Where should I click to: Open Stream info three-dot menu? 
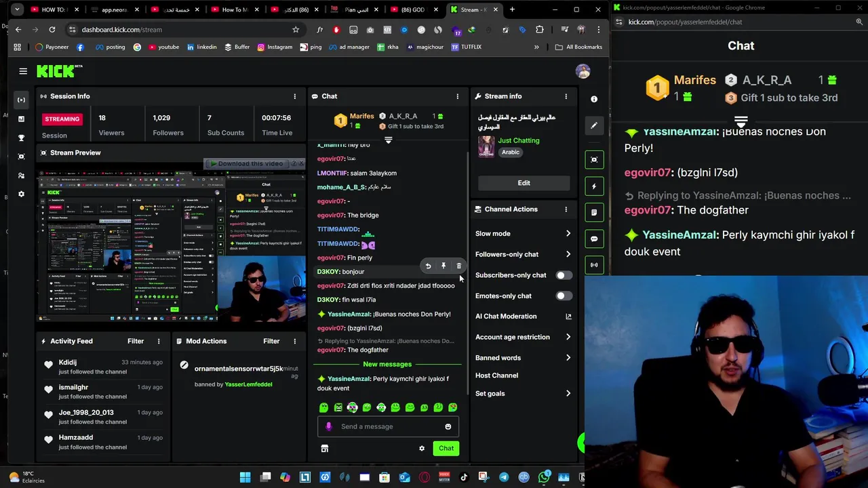click(x=566, y=96)
